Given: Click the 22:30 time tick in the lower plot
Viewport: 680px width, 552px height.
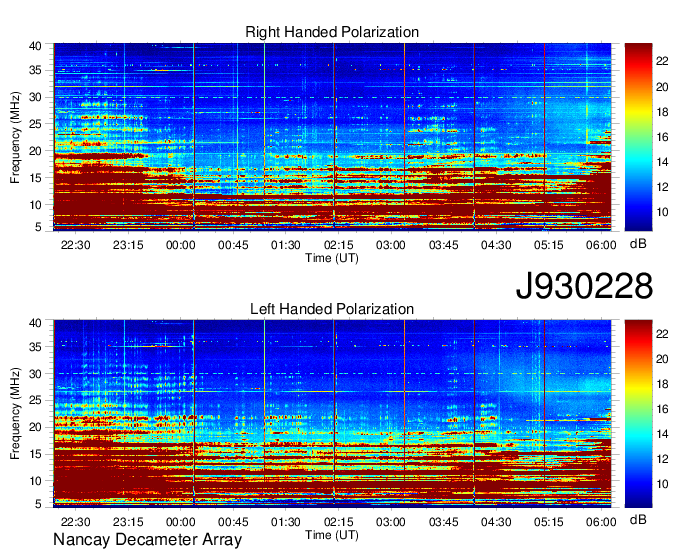Looking at the screenshot, I should pyautogui.click(x=75, y=522).
